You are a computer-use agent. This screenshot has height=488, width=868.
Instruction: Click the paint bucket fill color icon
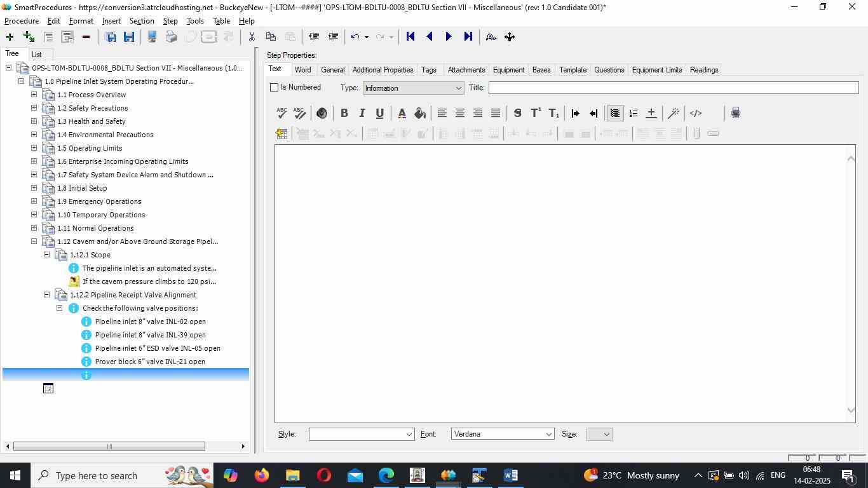tap(420, 113)
